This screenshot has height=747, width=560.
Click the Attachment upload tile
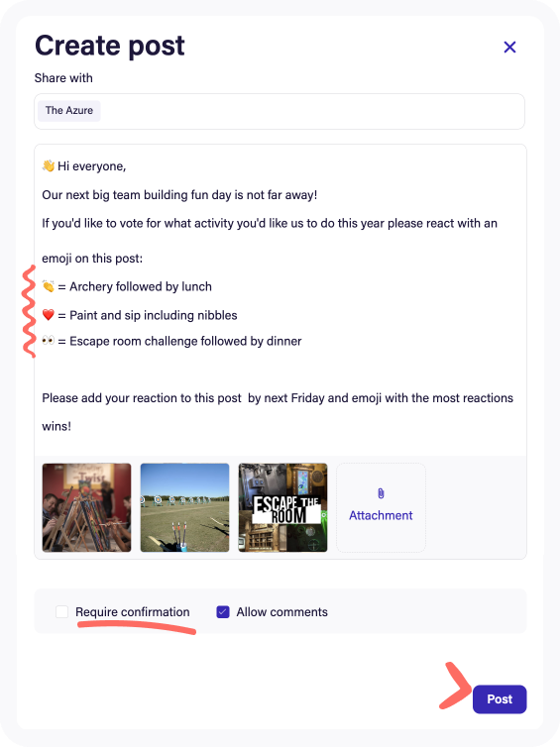pyautogui.click(x=381, y=507)
